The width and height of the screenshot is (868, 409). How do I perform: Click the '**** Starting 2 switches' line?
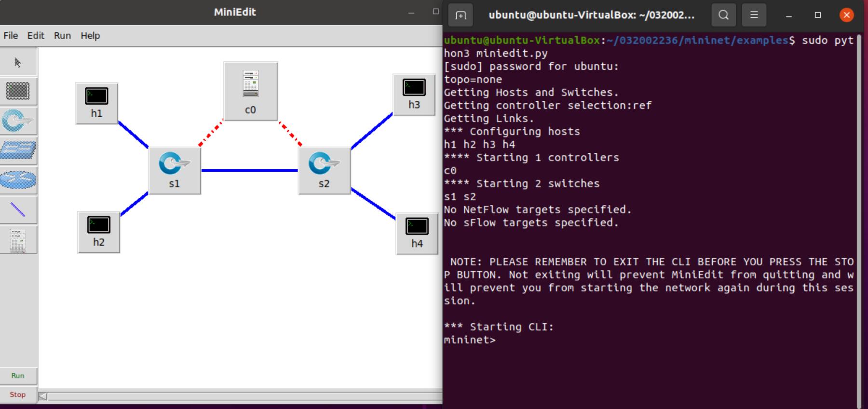[x=521, y=184]
